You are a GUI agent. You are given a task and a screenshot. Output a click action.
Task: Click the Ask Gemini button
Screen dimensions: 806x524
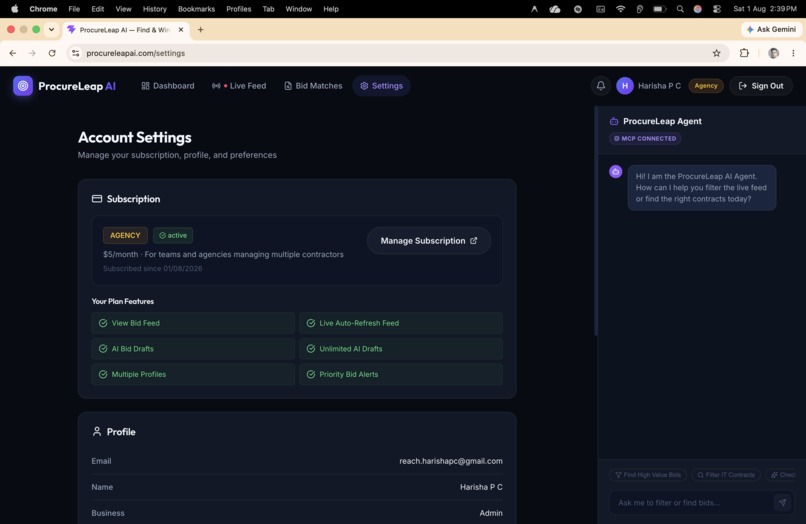coord(771,29)
